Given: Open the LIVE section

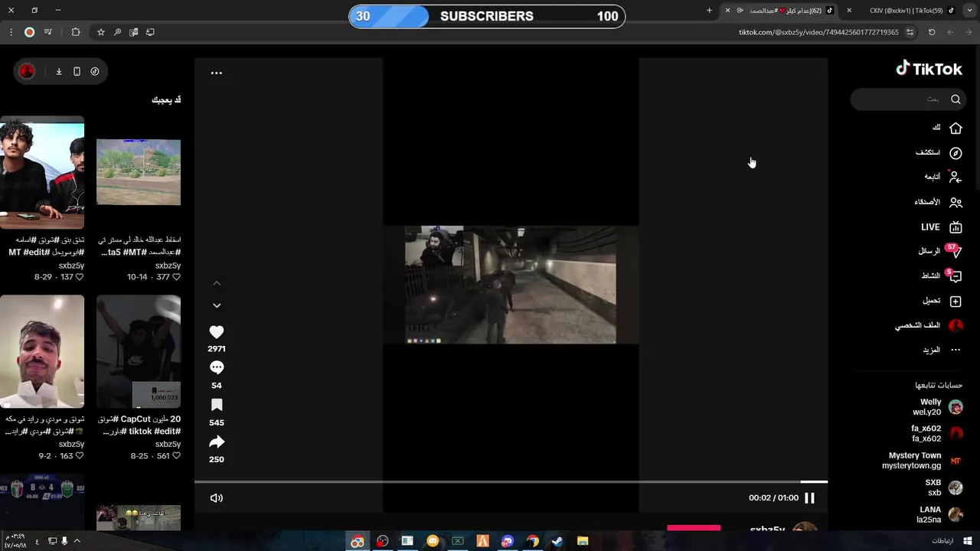Looking at the screenshot, I should 942,227.
